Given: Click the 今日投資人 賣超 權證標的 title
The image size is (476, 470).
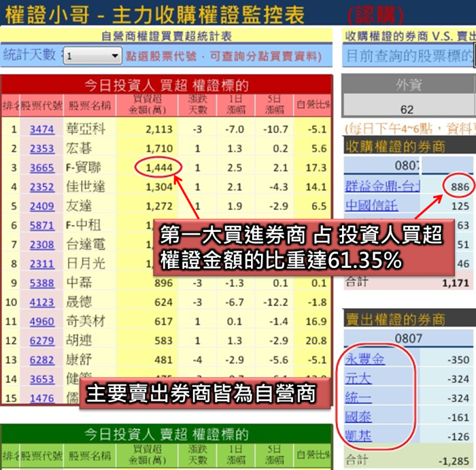Looking at the screenshot, I should point(167,434).
